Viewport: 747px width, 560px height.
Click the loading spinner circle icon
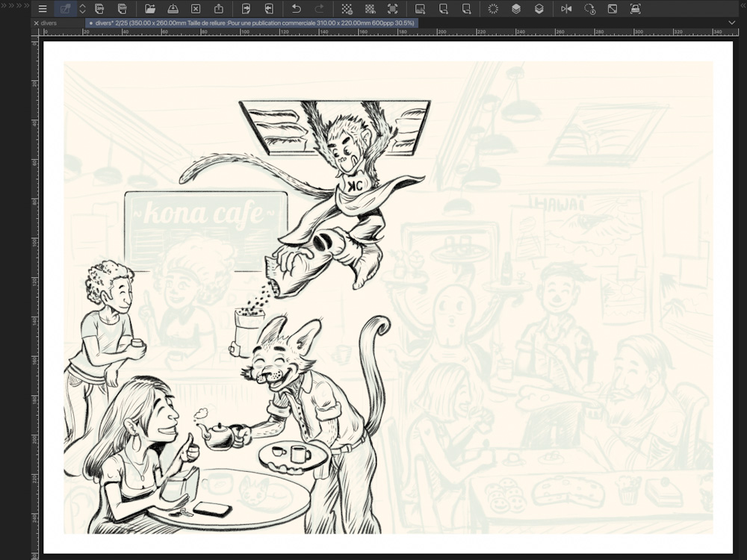[493, 9]
